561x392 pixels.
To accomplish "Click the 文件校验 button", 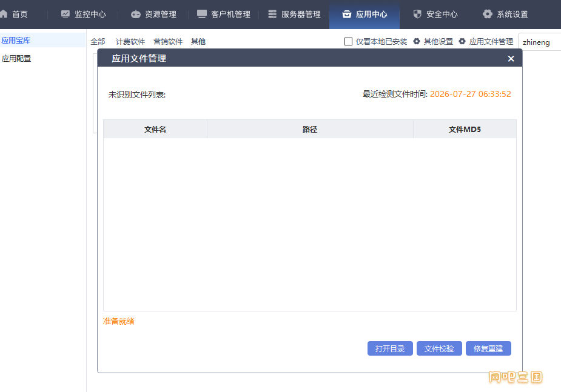I will (x=439, y=348).
